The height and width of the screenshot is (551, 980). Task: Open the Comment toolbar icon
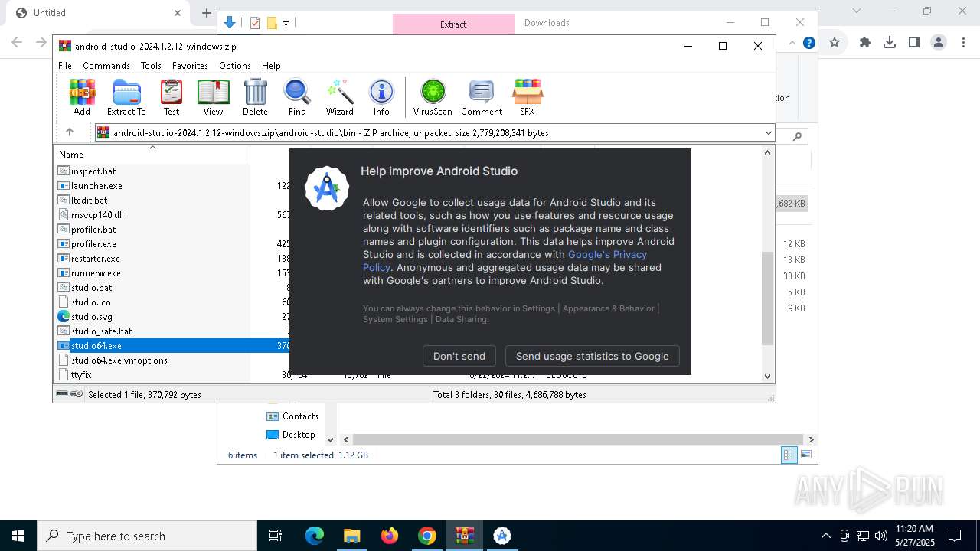point(482,97)
